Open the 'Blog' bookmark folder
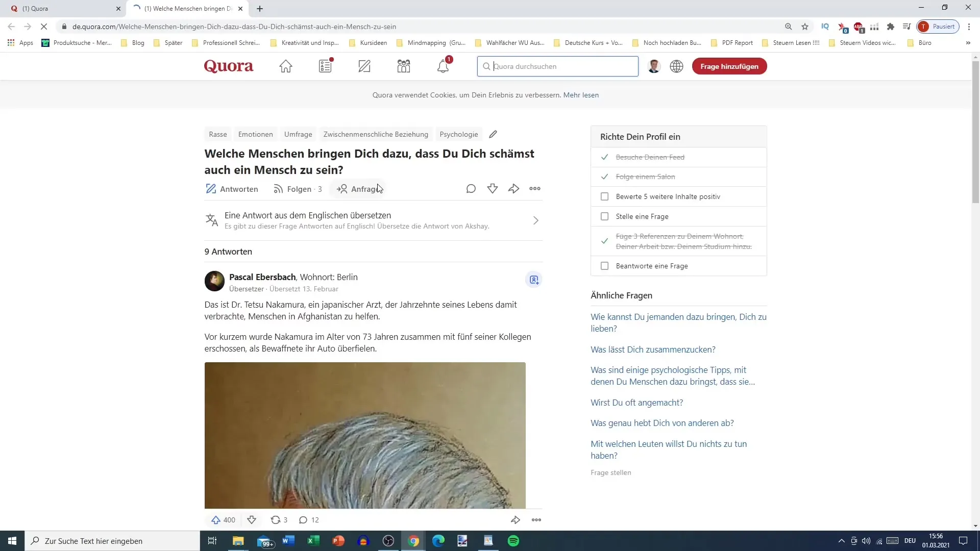The width and height of the screenshot is (980, 551). pos(133,43)
